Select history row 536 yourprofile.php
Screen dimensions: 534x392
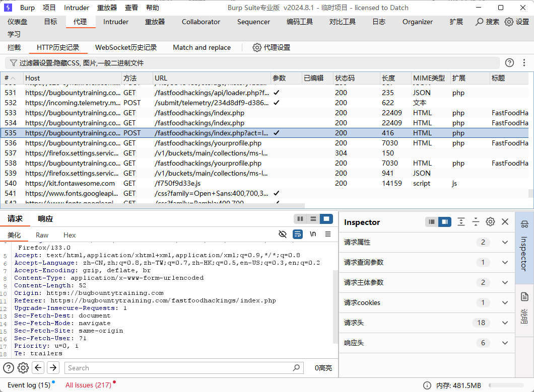[264, 143]
